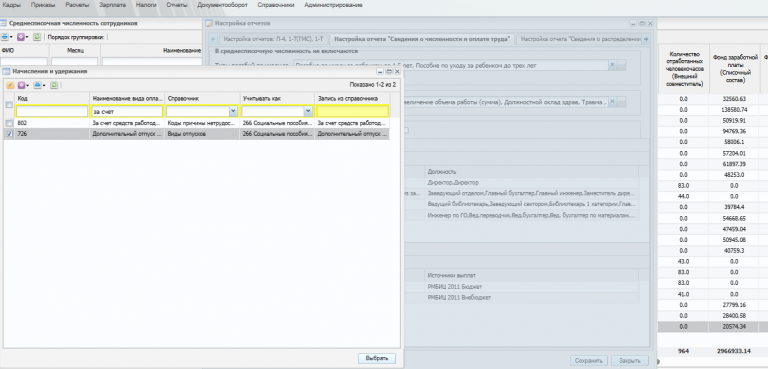Toggle the select-all checkbox in table header
768x369 pixels.
[x=9, y=104]
